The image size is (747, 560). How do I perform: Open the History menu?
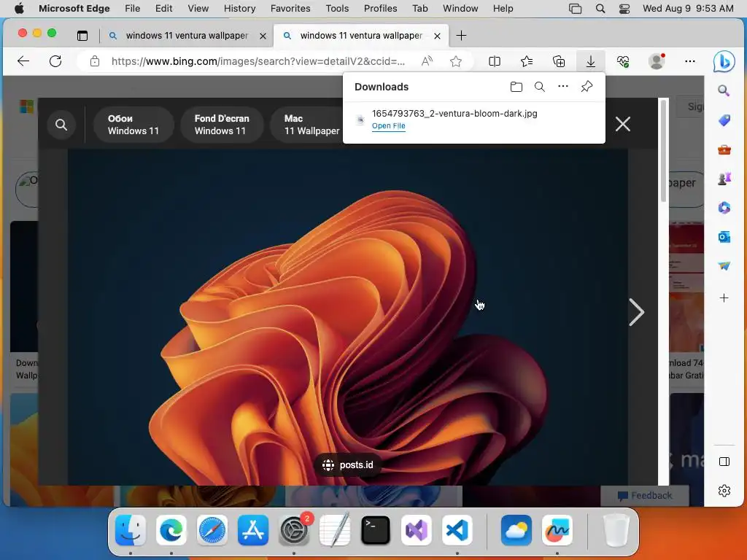point(239,9)
